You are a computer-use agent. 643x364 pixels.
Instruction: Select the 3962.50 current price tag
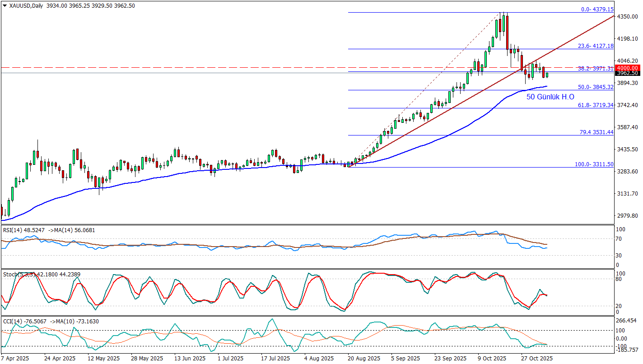(x=628, y=73)
